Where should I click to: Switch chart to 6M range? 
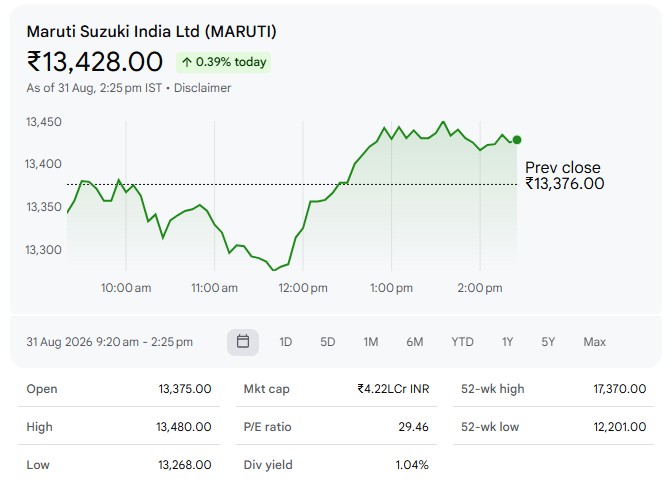414,342
